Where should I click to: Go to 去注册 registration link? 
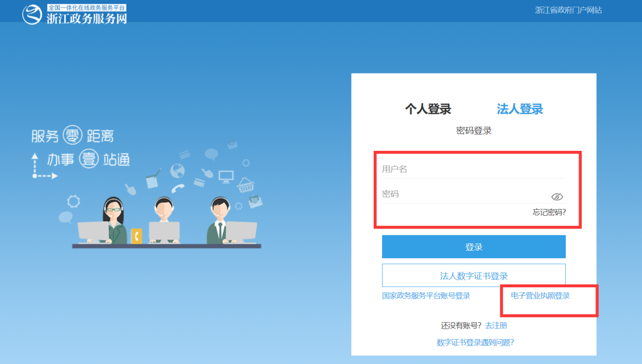(x=496, y=325)
